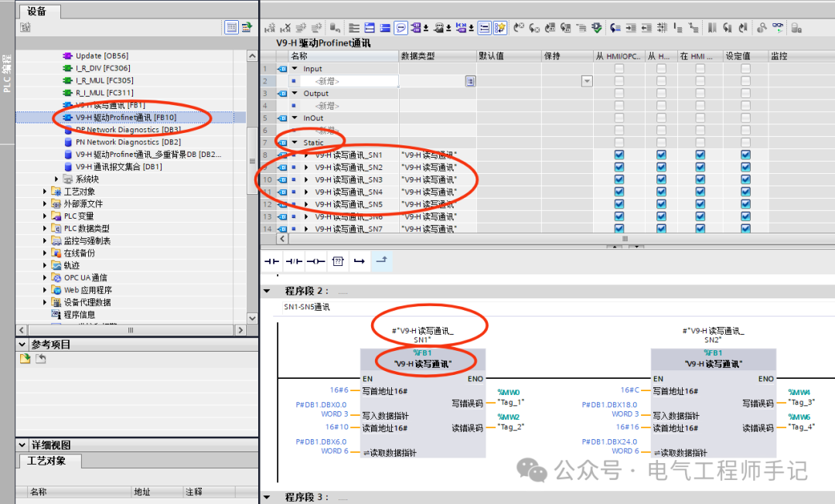Click the tree's scroll down arrow
This screenshot has height=504, width=835.
click(x=252, y=318)
